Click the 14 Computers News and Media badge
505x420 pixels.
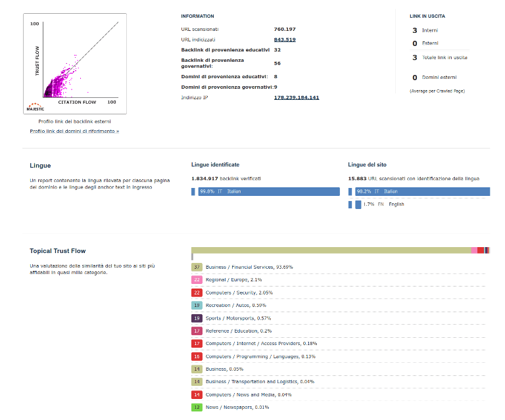tap(197, 394)
